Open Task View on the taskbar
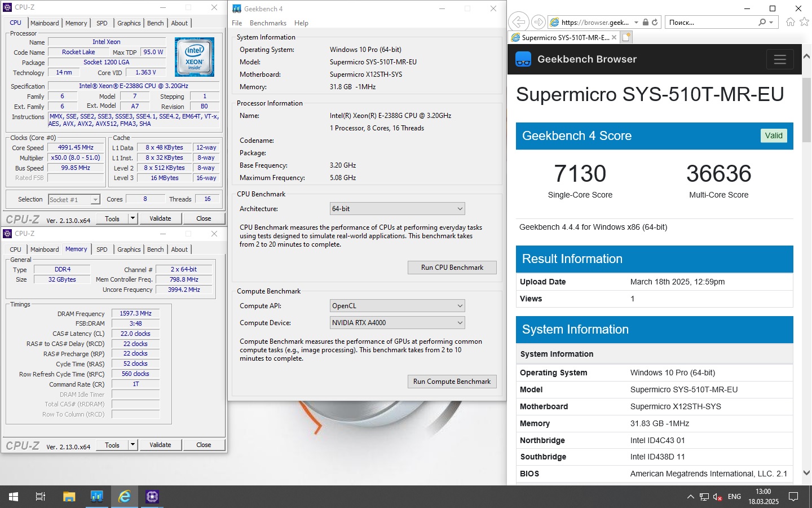This screenshot has height=508, width=812. 41,497
